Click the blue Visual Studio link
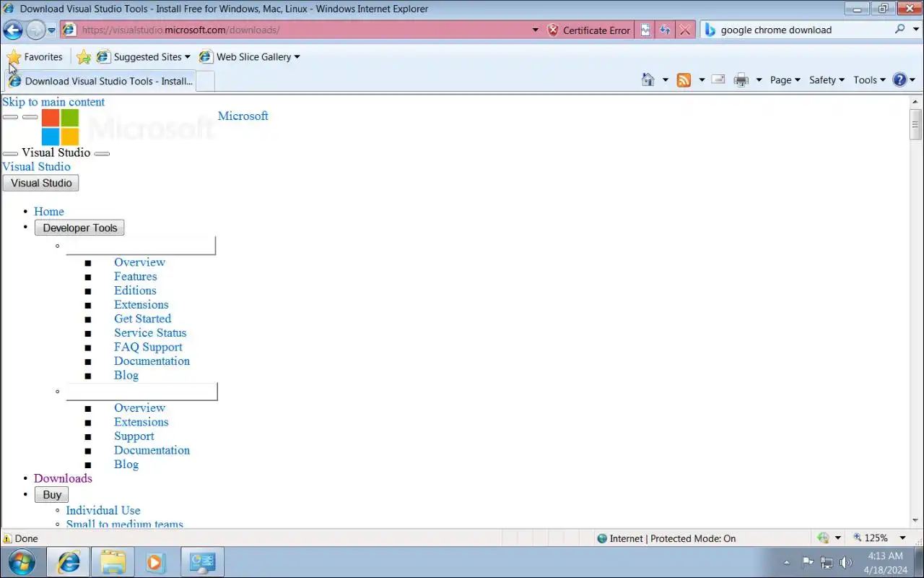Image resolution: width=924 pixels, height=578 pixels. (36, 166)
